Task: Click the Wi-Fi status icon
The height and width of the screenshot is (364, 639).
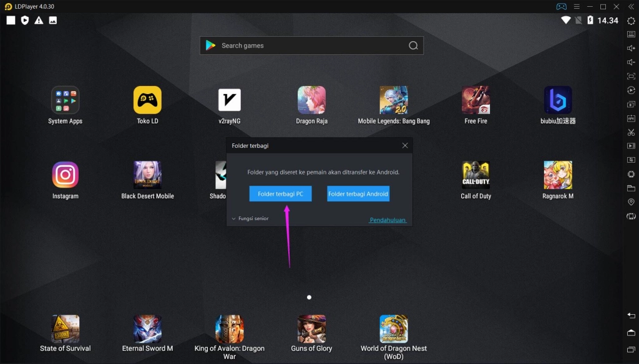Action: (565, 21)
